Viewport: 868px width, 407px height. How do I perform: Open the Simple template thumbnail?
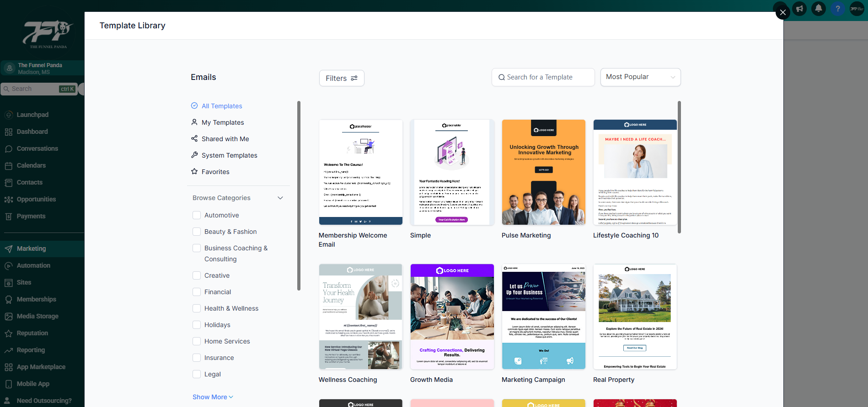[452, 172]
